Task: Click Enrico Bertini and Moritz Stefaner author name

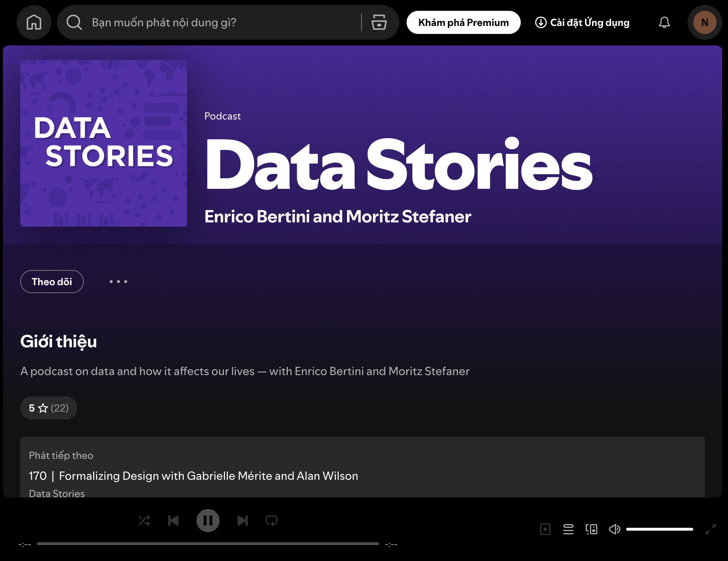Action: point(338,217)
